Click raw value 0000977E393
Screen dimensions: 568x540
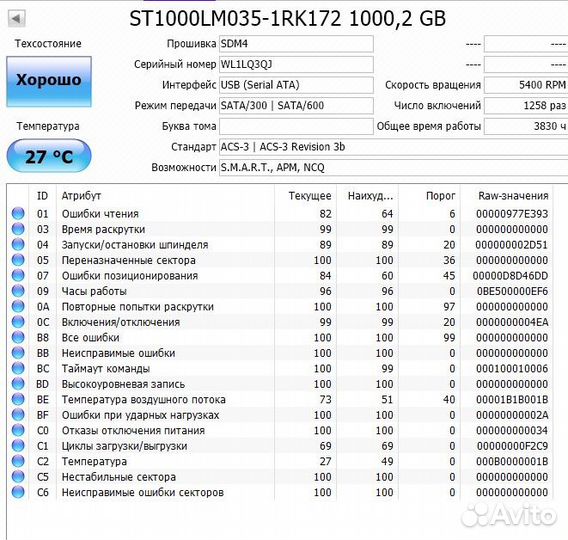pos(512,214)
